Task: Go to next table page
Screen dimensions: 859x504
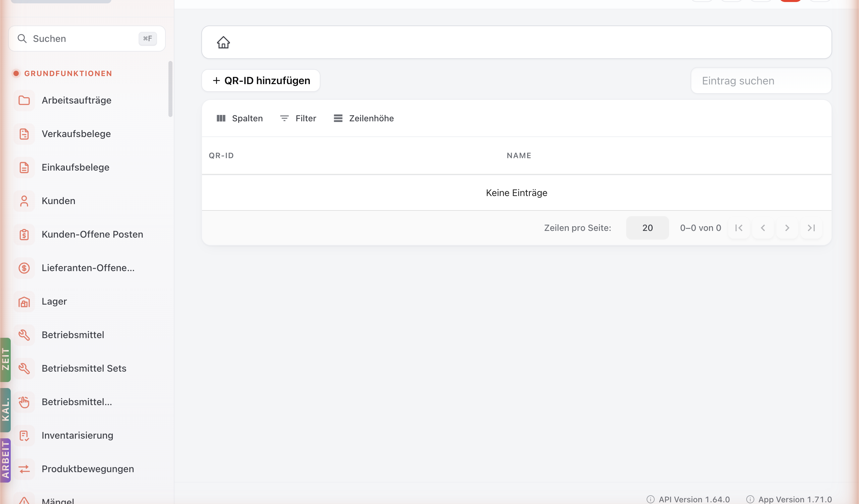Action: (x=787, y=228)
